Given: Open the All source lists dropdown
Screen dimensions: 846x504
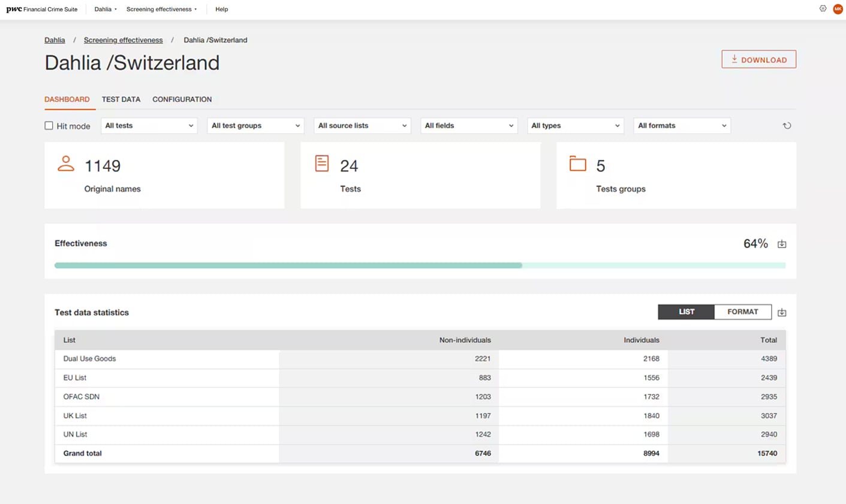Looking at the screenshot, I should point(362,126).
